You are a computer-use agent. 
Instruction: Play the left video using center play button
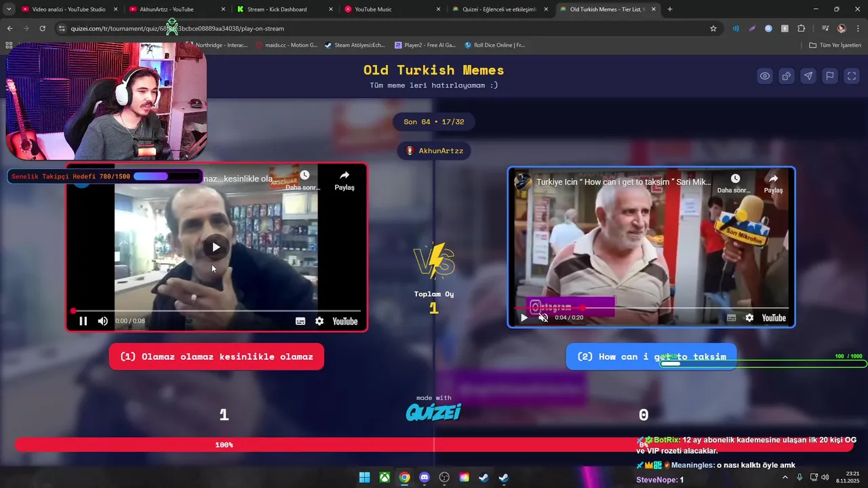point(216,247)
